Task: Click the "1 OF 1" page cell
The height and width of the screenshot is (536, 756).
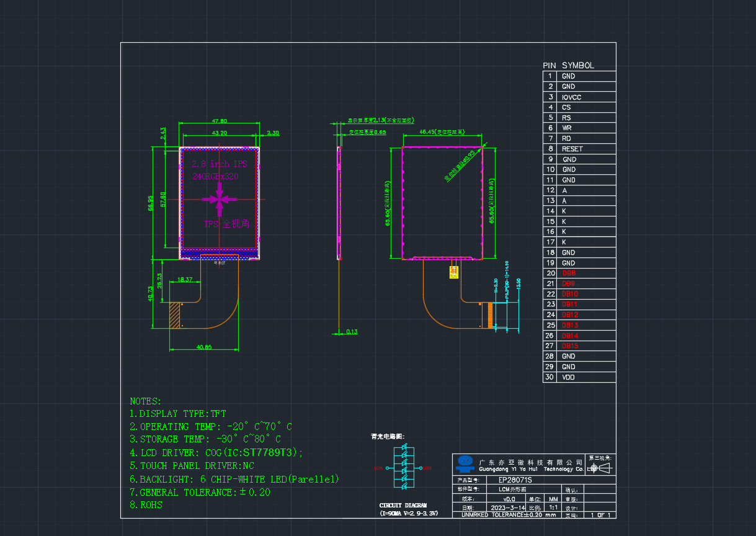Action: click(600, 515)
